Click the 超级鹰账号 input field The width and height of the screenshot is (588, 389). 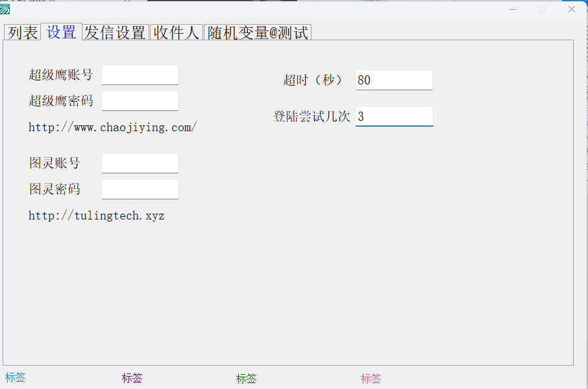click(140, 75)
